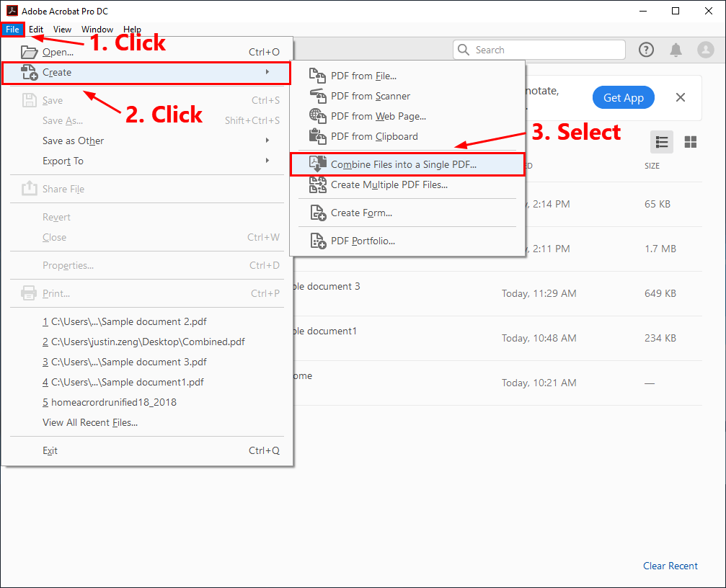Select PDF Portfolio... option

tap(407, 241)
